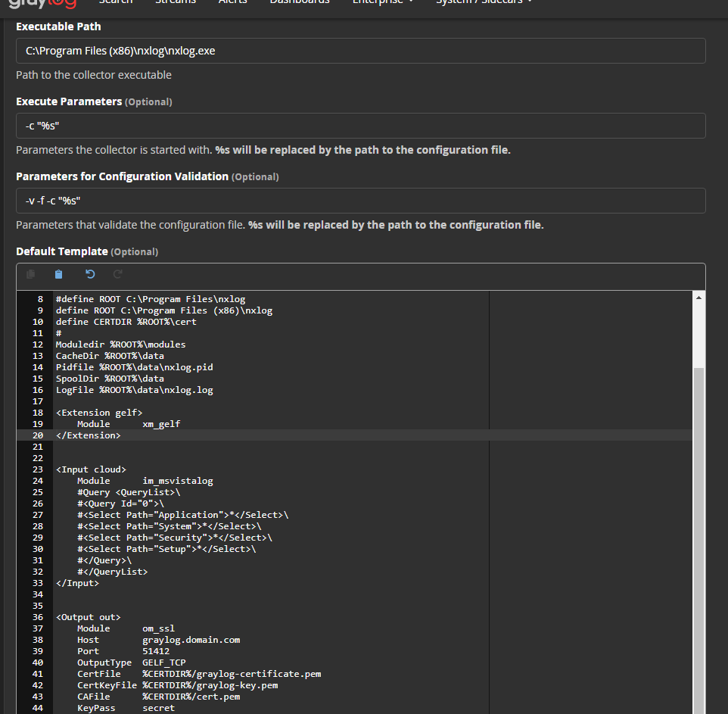Click the "Port 51412" line
The image size is (728, 714).
pyautogui.click(x=123, y=651)
